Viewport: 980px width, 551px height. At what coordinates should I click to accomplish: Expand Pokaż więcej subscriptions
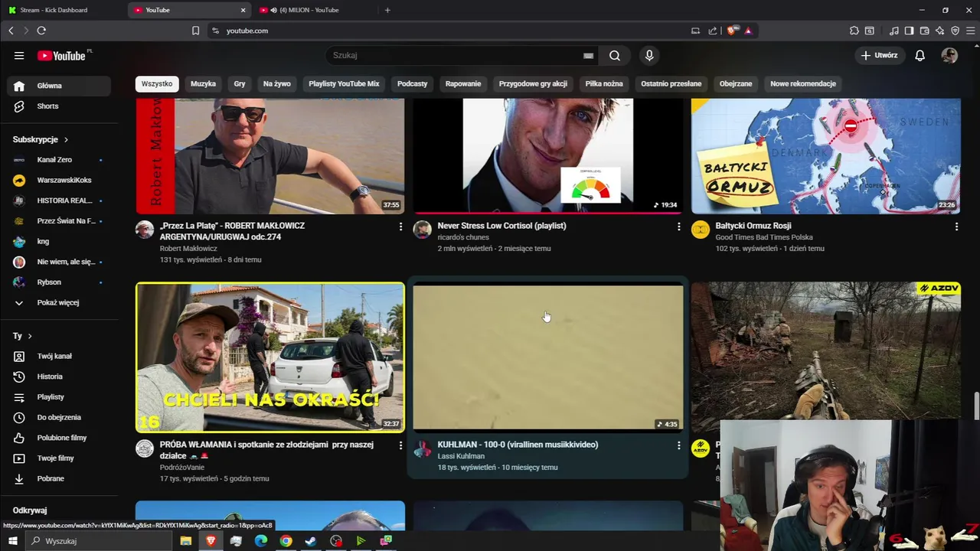click(59, 302)
